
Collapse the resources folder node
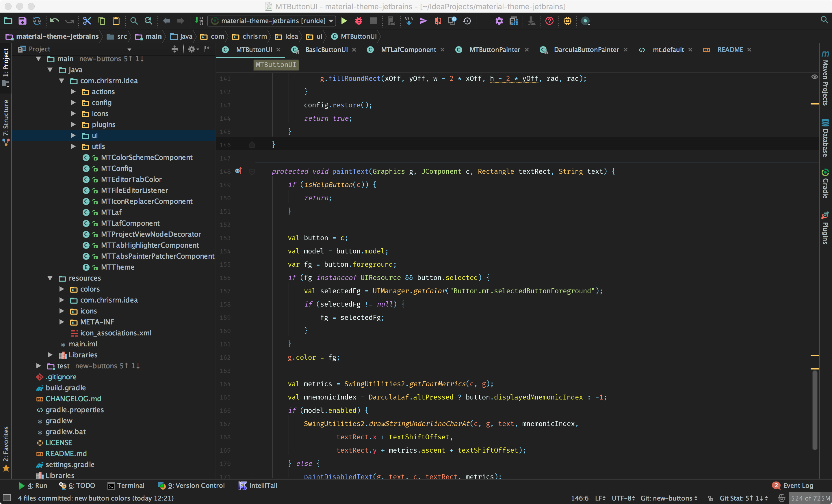tap(50, 278)
